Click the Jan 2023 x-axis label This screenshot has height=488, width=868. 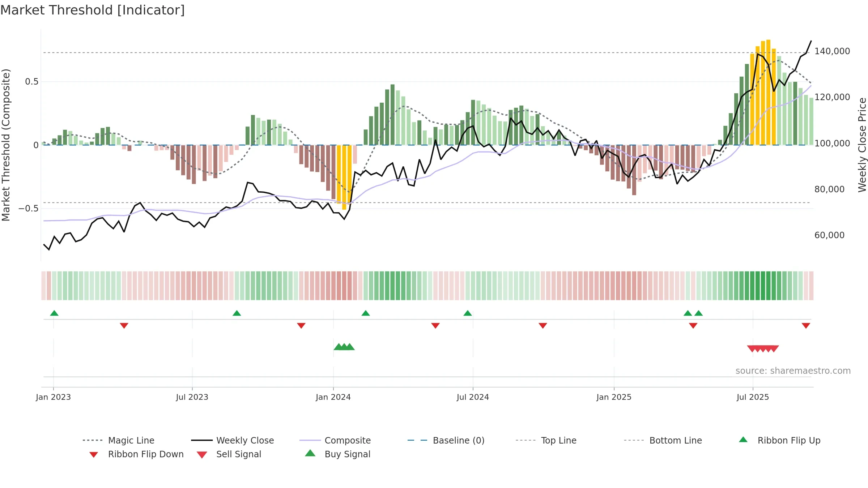click(54, 397)
